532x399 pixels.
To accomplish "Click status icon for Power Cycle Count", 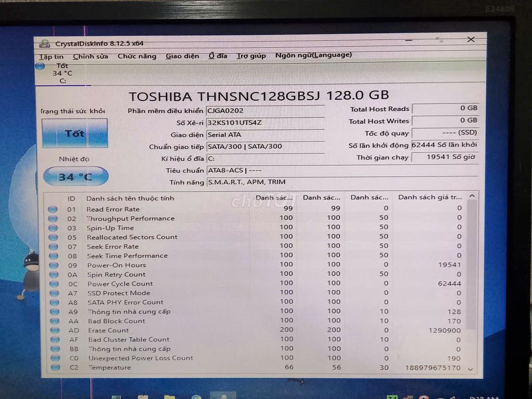I will pyautogui.click(x=54, y=284).
